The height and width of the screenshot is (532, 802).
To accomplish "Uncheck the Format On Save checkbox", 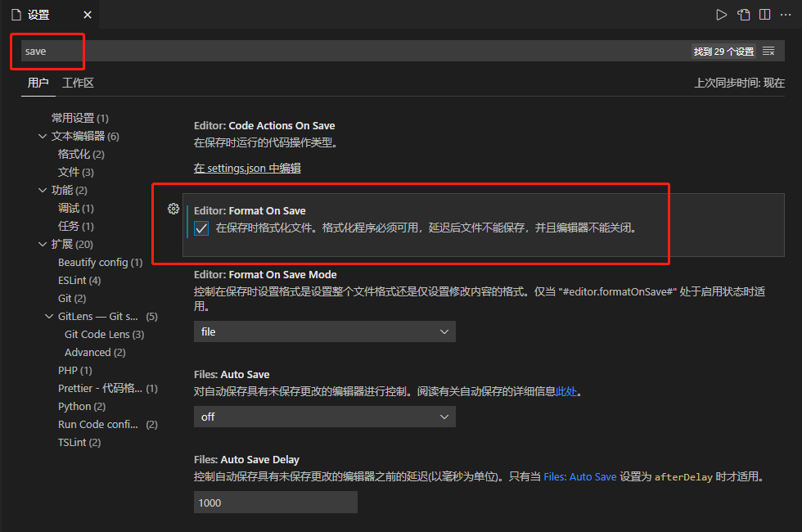I will tap(201, 228).
